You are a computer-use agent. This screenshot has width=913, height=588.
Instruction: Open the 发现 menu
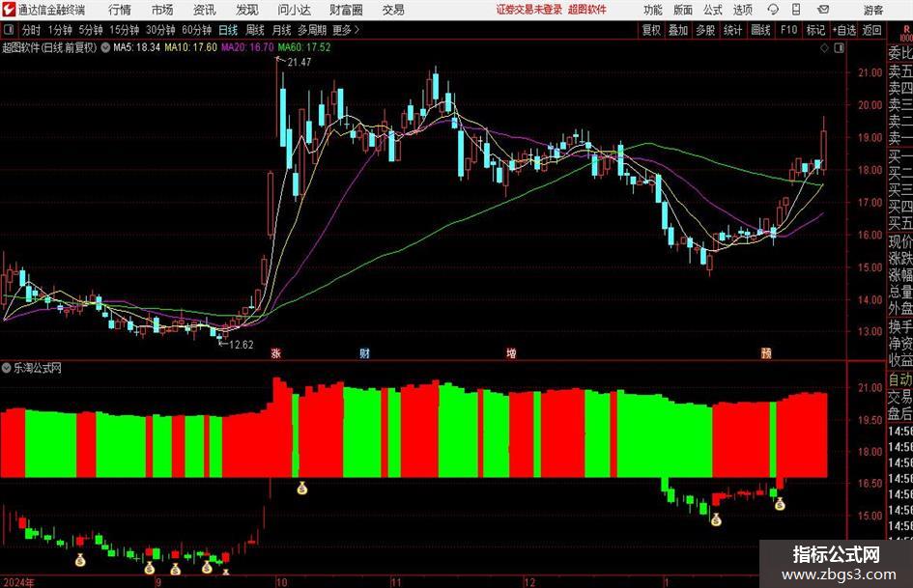pos(247,10)
